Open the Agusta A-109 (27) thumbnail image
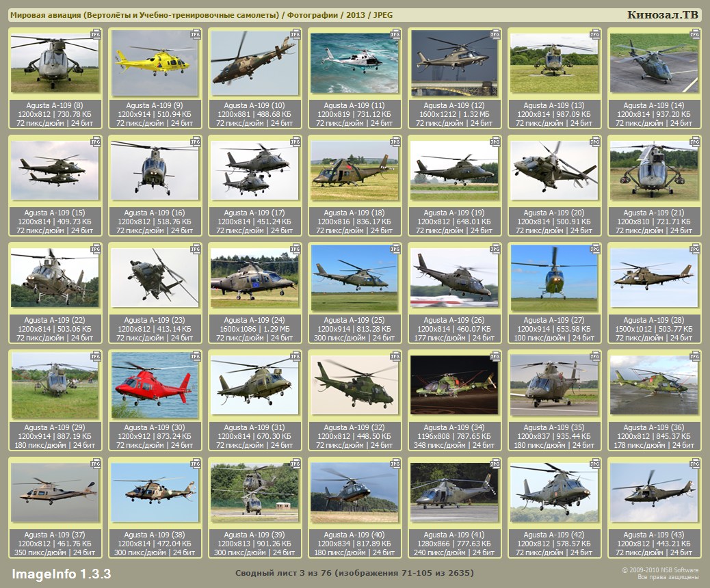710x588 pixels. (x=554, y=278)
